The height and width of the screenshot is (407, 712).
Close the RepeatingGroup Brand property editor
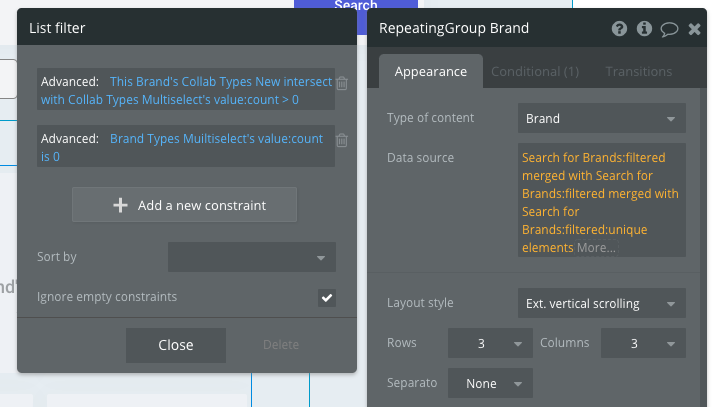tap(695, 29)
